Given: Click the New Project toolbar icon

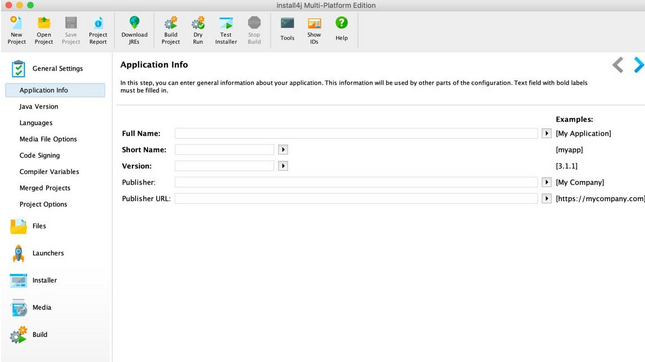Looking at the screenshot, I should (16, 23).
